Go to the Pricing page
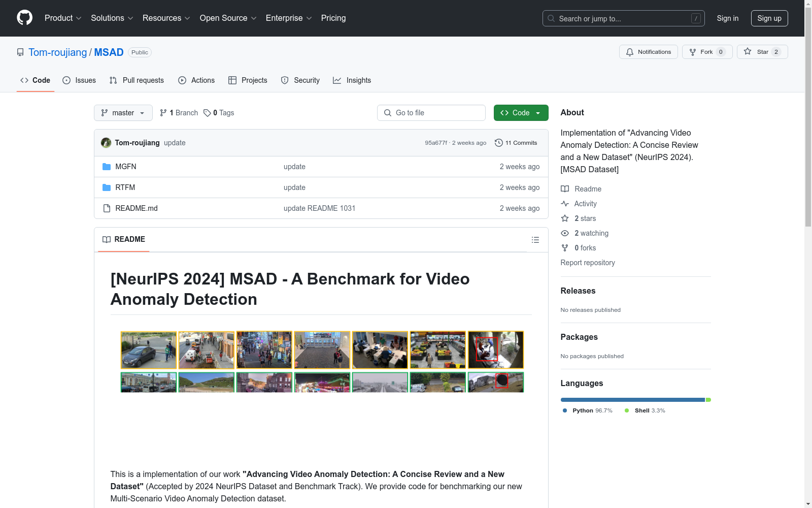Viewport: 812px width, 508px height. click(333, 18)
